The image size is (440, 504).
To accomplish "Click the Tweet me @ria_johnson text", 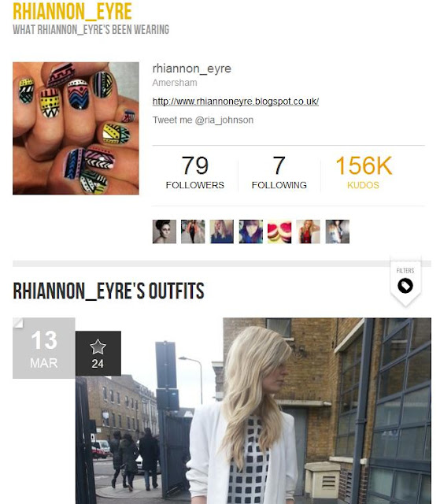I will click(x=203, y=120).
